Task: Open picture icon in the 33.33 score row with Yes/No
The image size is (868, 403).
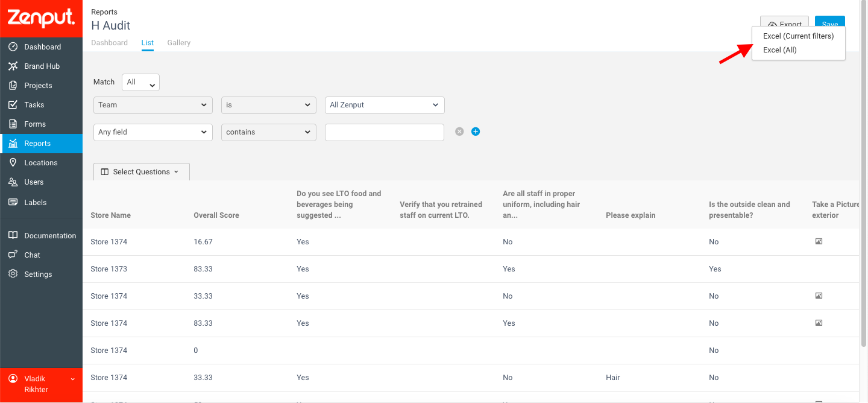Action: pos(819,296)
